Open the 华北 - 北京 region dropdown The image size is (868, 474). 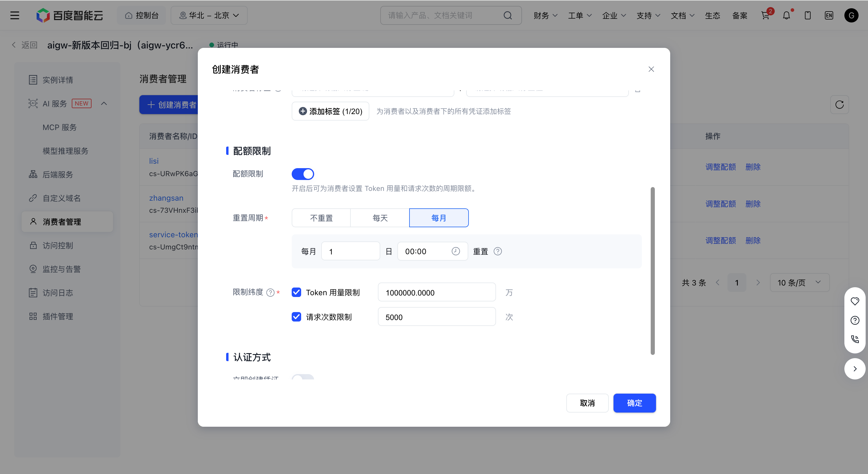coord(209,16)
